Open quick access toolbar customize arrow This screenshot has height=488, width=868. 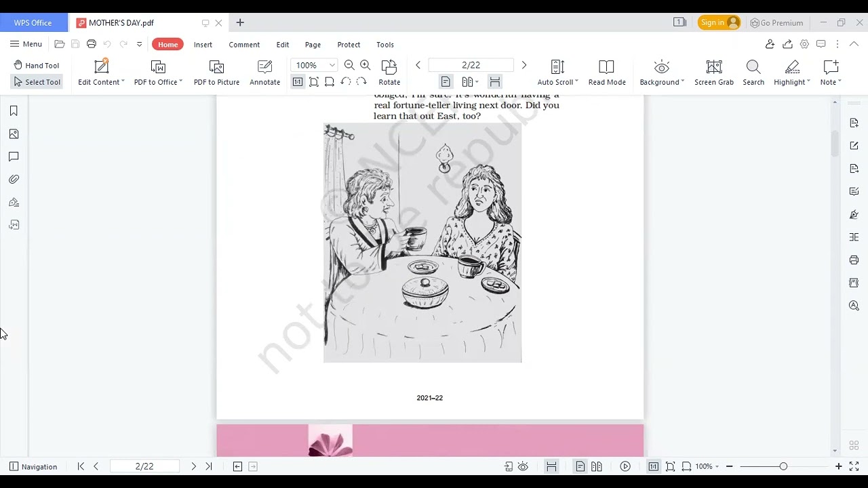click(x=139, y=44)
